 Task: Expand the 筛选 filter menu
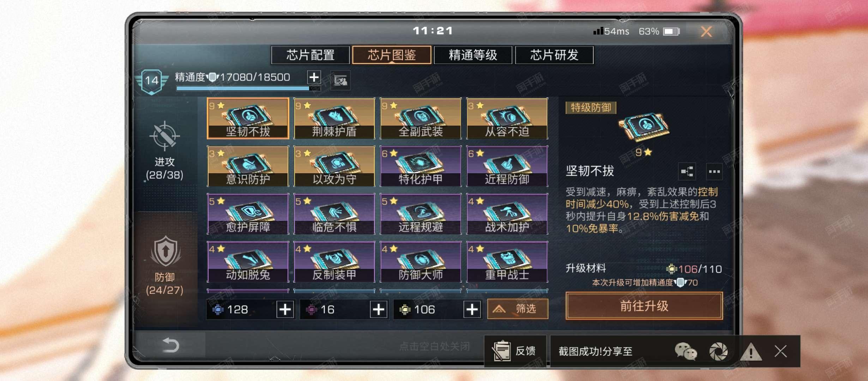pyautogui.click(x=518, y=309)
